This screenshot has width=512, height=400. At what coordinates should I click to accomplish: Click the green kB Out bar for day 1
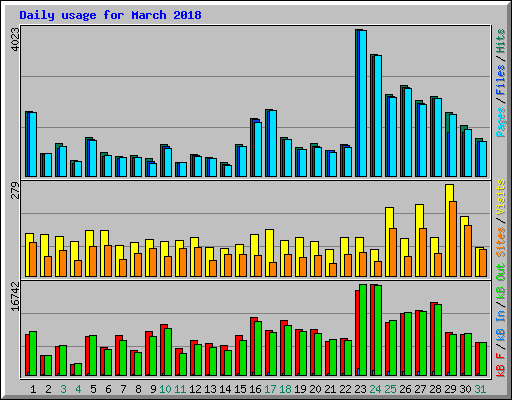coord(33,354)
